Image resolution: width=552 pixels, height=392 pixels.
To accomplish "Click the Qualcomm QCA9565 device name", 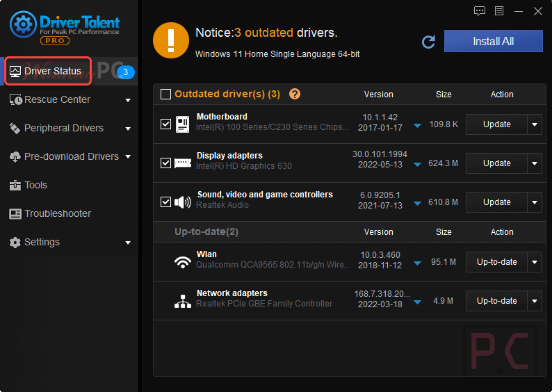I will pos(272,265).
